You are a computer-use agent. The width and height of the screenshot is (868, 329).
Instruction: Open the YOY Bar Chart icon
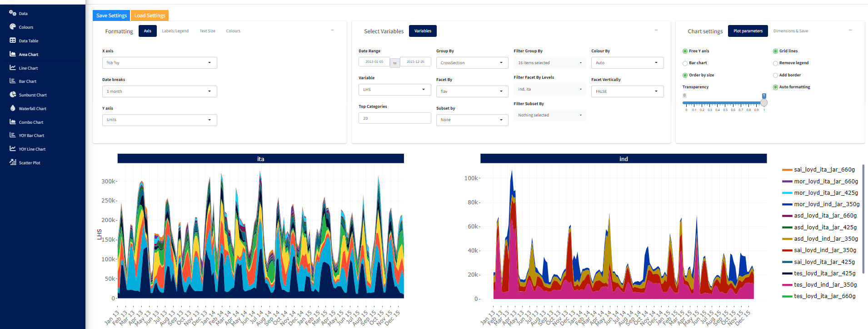13,135
